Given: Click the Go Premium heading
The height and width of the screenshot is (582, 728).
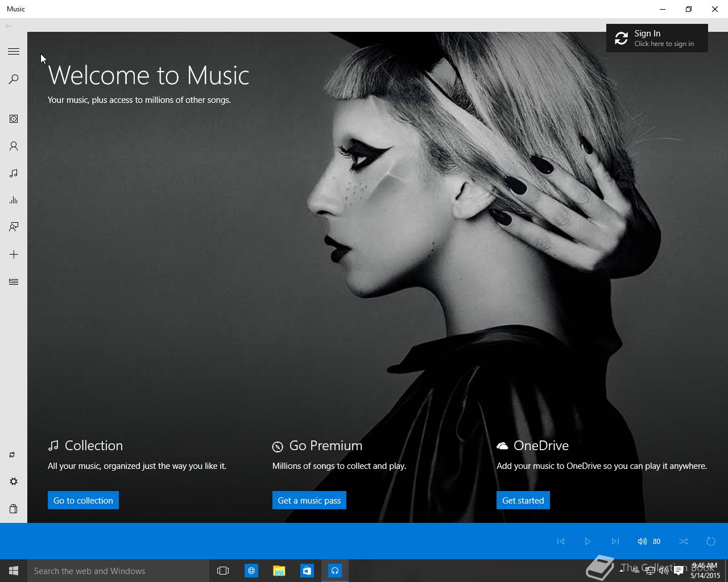Looking at the screenshot, I should pos(326,446).
